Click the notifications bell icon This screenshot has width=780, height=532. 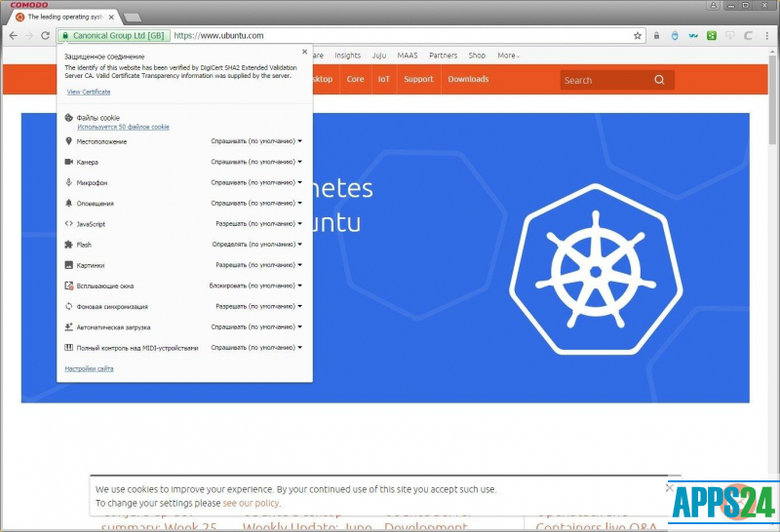[68, 203]
